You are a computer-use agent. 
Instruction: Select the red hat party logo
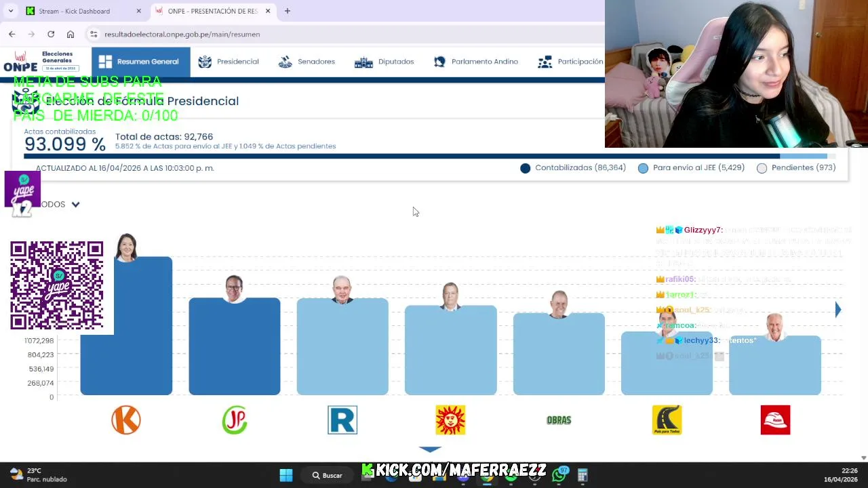tap(775, 420)
